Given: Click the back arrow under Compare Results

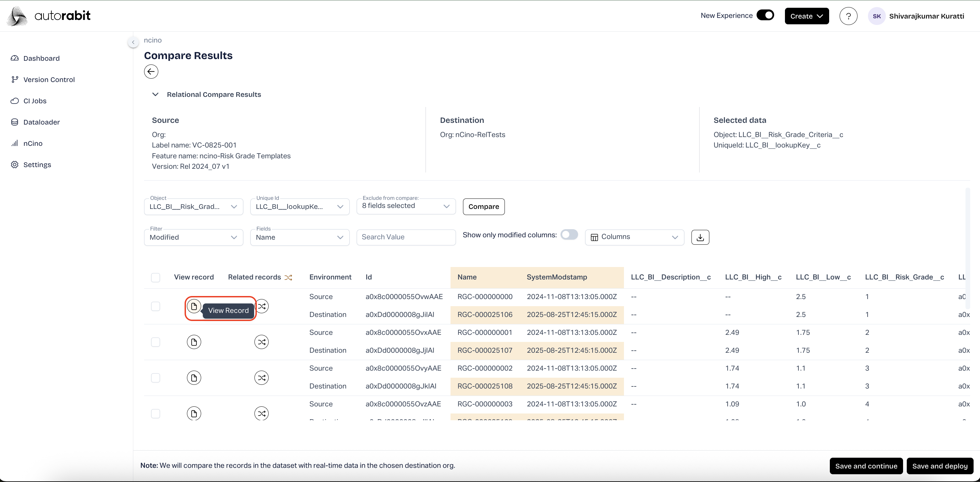Looking at the screenshot, I should pos(151,72).
